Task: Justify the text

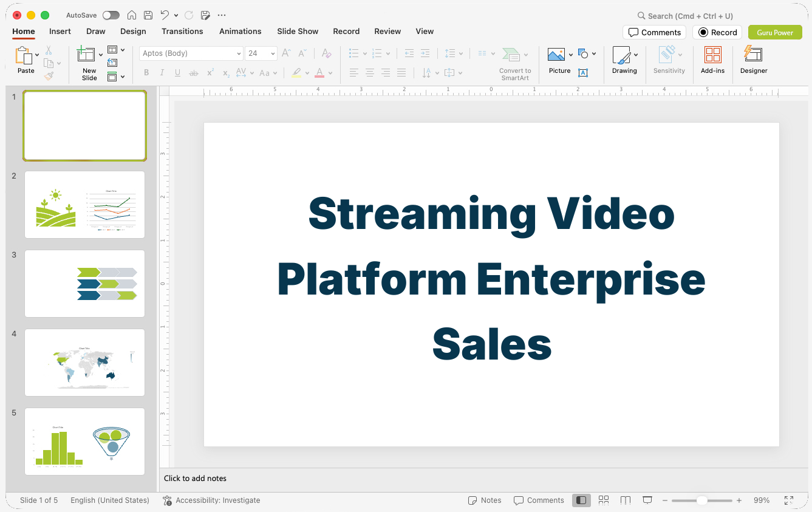Action: click(401, 73)
